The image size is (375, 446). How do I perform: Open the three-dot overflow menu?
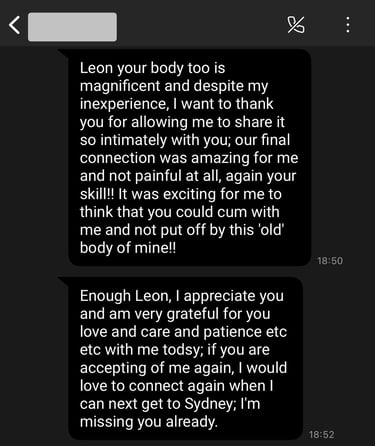coord(348,25)
